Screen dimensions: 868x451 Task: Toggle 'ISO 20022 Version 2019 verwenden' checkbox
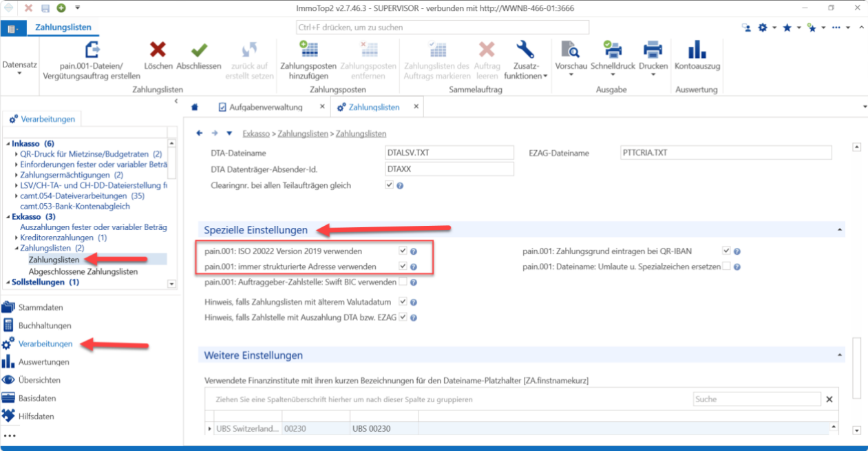click(x=403, y=251)
